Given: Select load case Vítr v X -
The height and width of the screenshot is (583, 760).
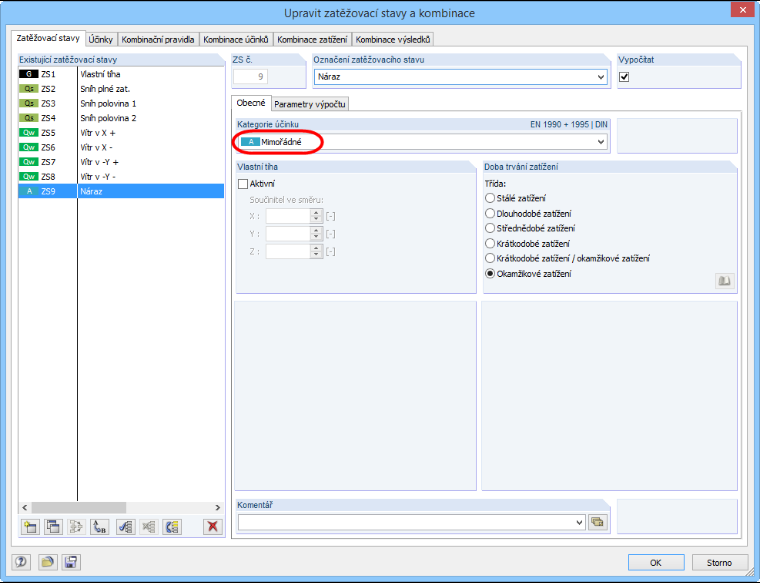Looking at the screenshot, I should coord(121,147).
